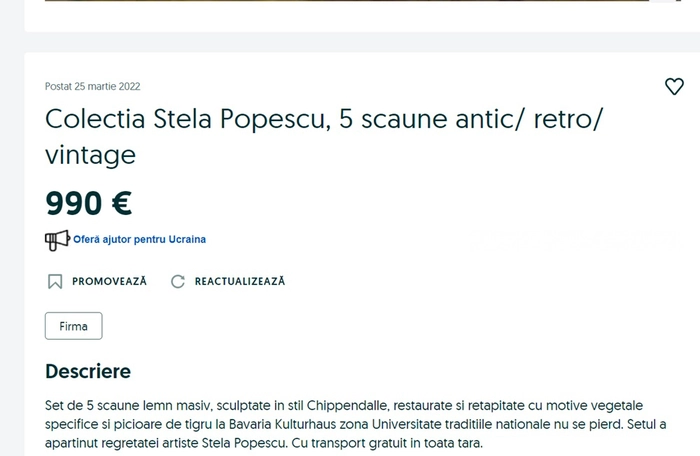Click the bookmark icon next to Promovează
The width and height of the screenshot is (700, 456).
coord(55,281)
